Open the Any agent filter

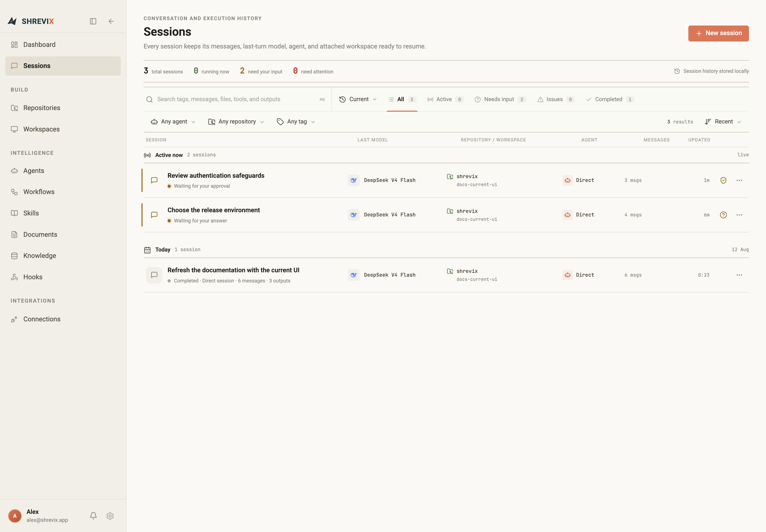click(173, 122)
